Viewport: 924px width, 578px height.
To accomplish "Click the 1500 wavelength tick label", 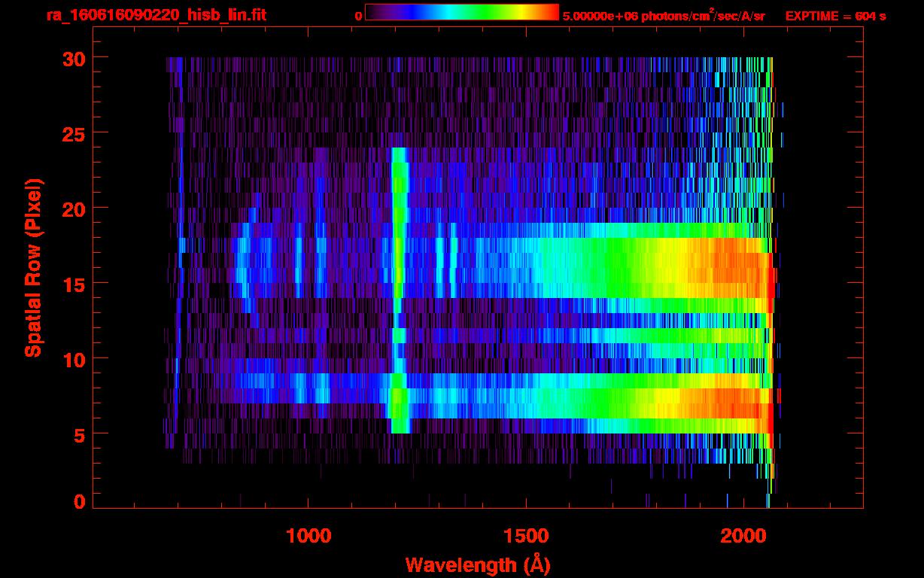I will (x=526, y=536).
